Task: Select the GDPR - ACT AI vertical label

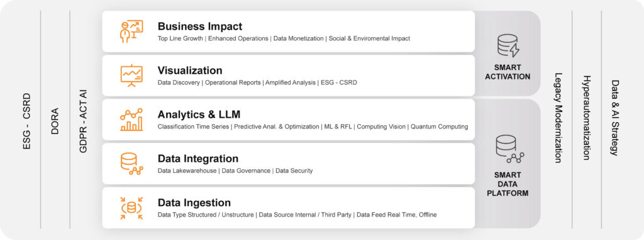Action: [x=84, y=121]
